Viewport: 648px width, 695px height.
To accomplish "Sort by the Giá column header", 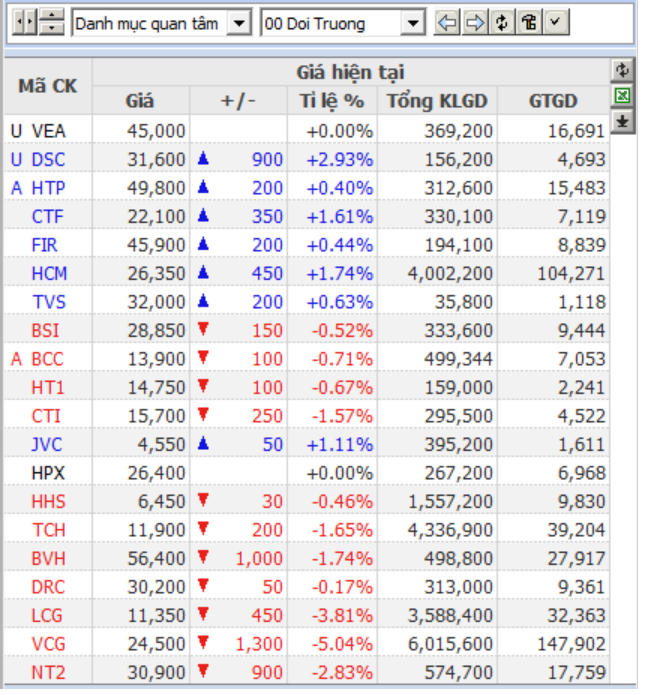I will click(x=141, y=101).
